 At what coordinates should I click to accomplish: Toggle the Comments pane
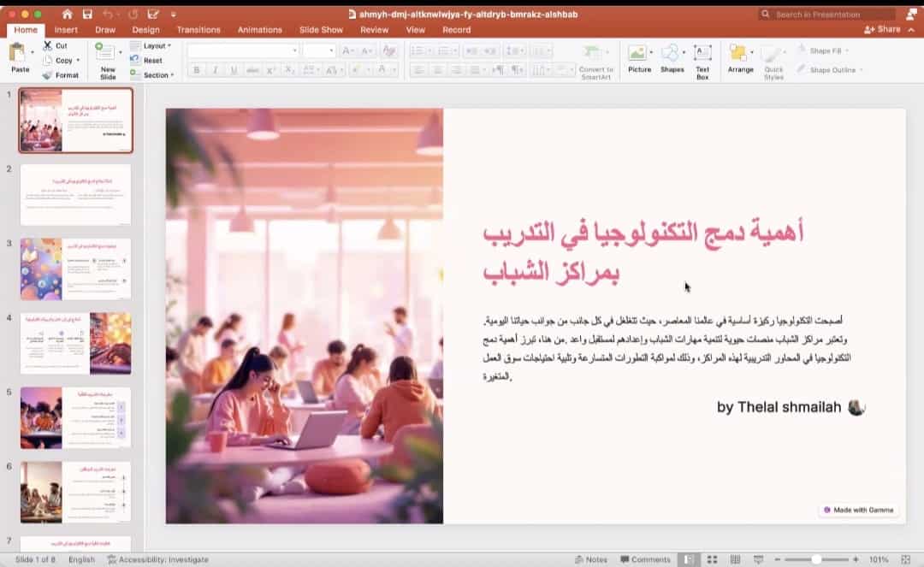(644, 559)
